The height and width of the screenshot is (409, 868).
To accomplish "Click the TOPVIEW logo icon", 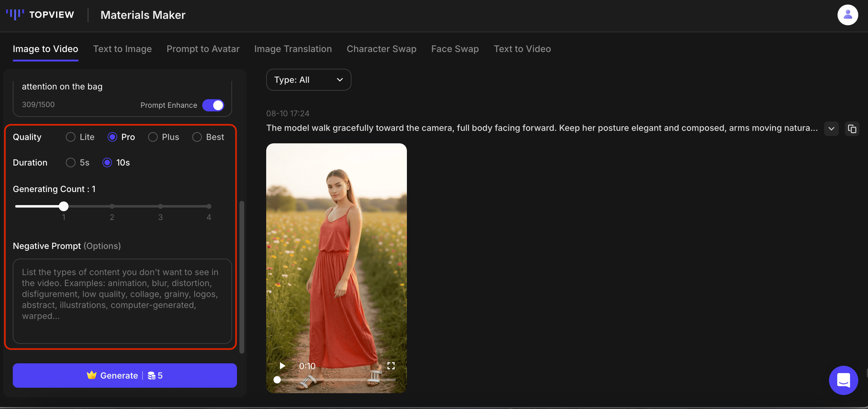I will pos(15,15).
